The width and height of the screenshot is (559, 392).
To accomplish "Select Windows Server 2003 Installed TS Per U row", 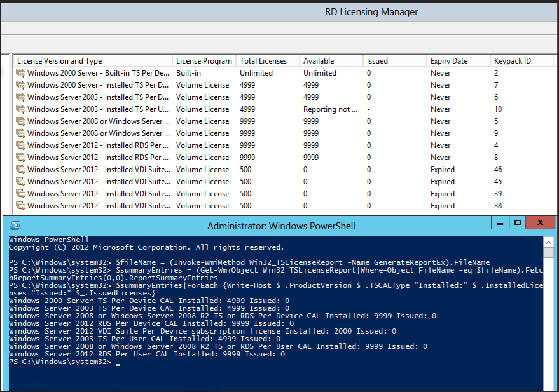I will [284, 109].
